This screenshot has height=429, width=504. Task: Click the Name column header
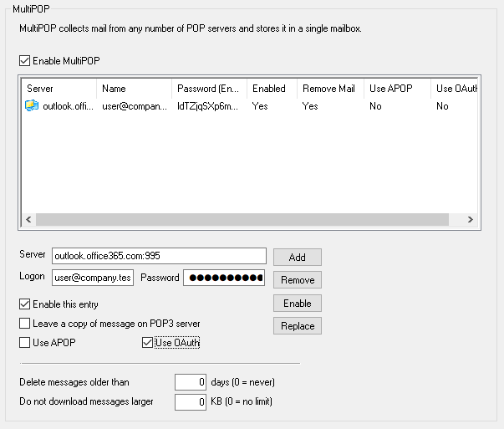(x=133, y=89)
